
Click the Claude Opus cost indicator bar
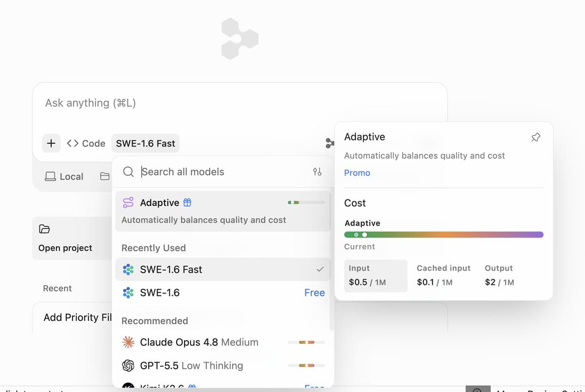coord(306,342)
